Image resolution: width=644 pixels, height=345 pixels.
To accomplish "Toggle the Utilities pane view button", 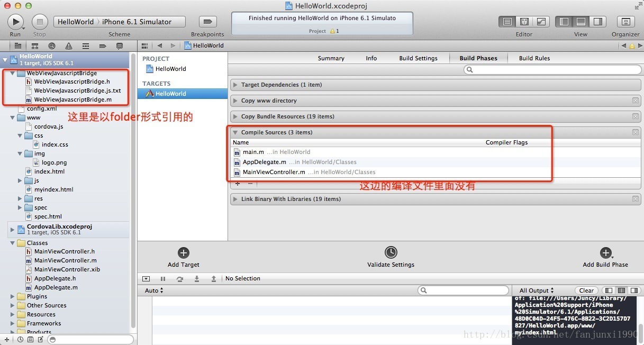I will [597, 22].
